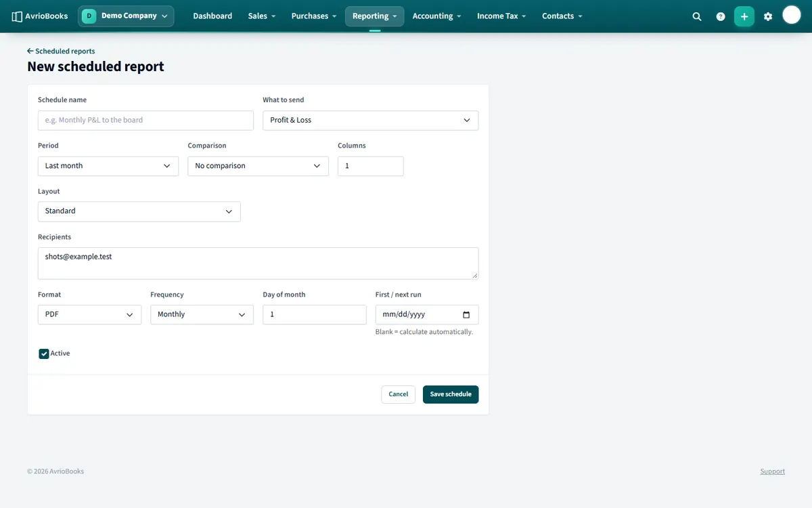Open the Reporting menu
812x508 pixels.
[x=374, y=16]
